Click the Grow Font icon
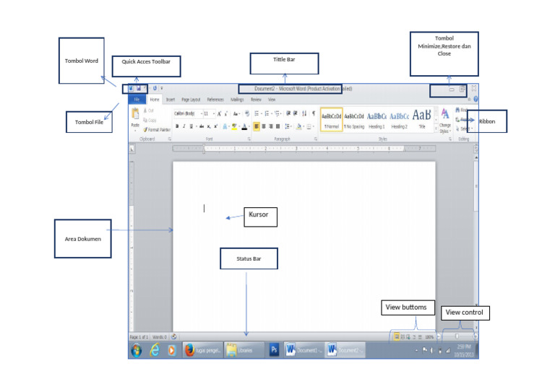This screenshot has height=392, width=555. pyautogui.click(x=220, y=113)
